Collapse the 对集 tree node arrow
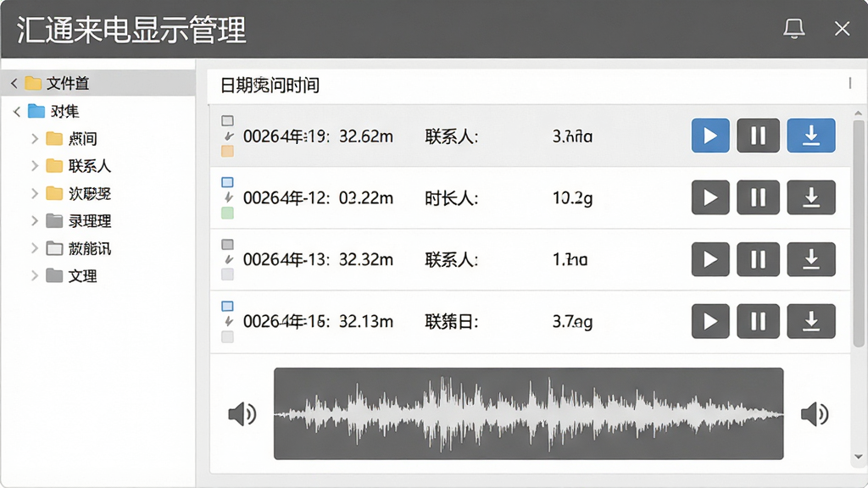 (17, 112)
